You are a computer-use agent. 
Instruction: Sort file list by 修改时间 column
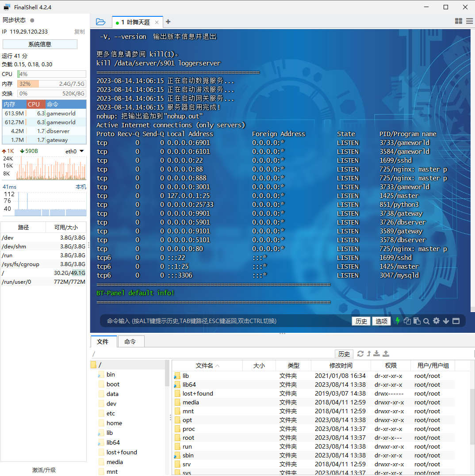tap(341, 366)
